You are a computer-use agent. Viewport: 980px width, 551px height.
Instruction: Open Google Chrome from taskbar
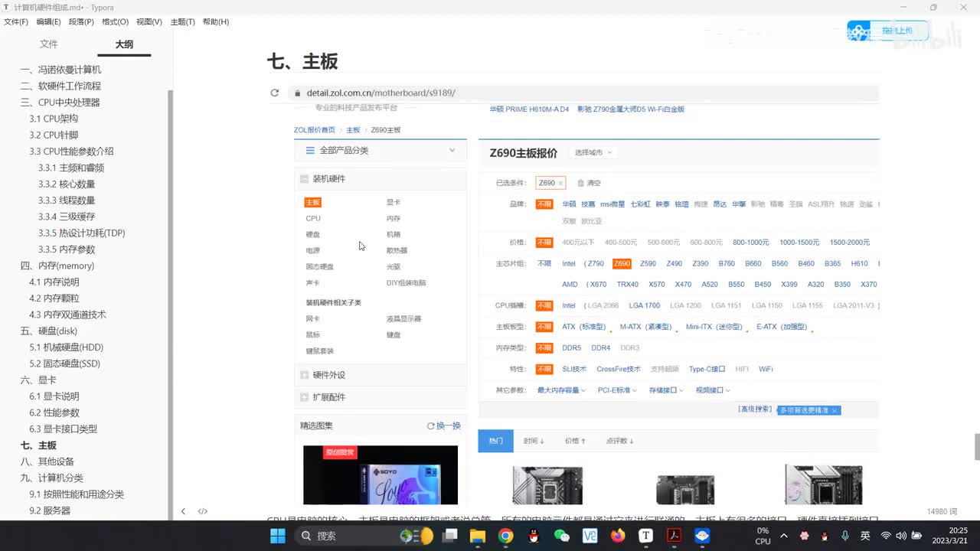click(506, 536)
